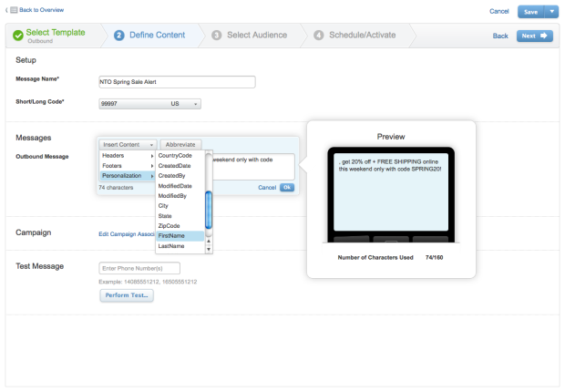The image size is (565, 392).
Task: Click the Enter Phone Number field
Action: pos(139,268)
